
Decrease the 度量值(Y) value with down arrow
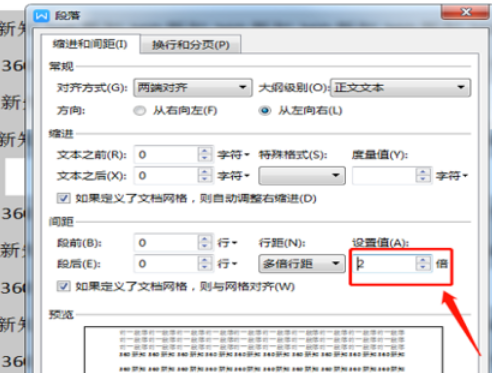pos(423,179)
